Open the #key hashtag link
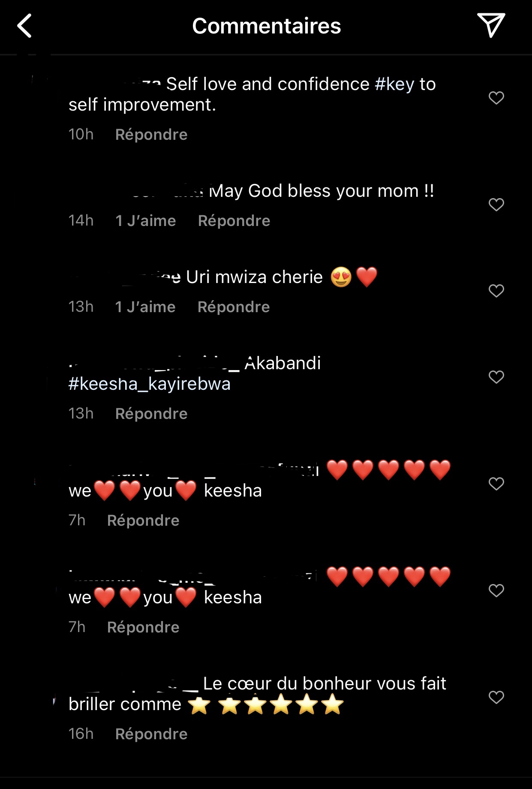 coord(394,84)
